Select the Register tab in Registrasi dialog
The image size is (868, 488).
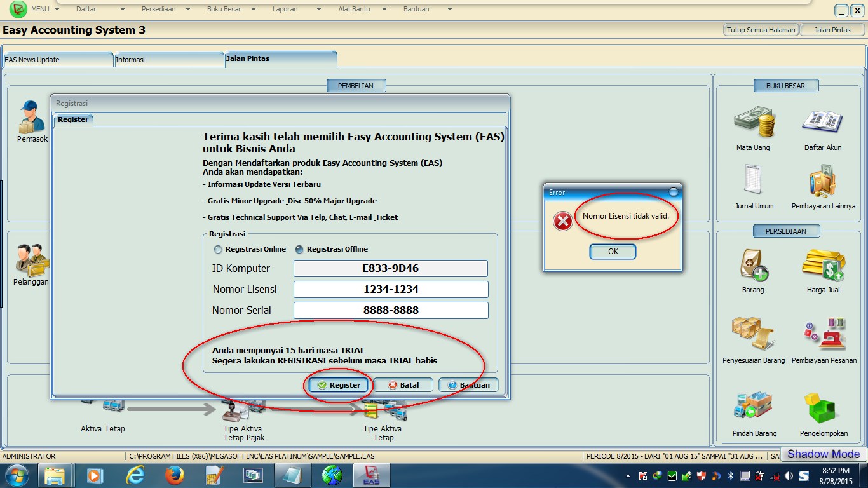[x=73, y=119]
